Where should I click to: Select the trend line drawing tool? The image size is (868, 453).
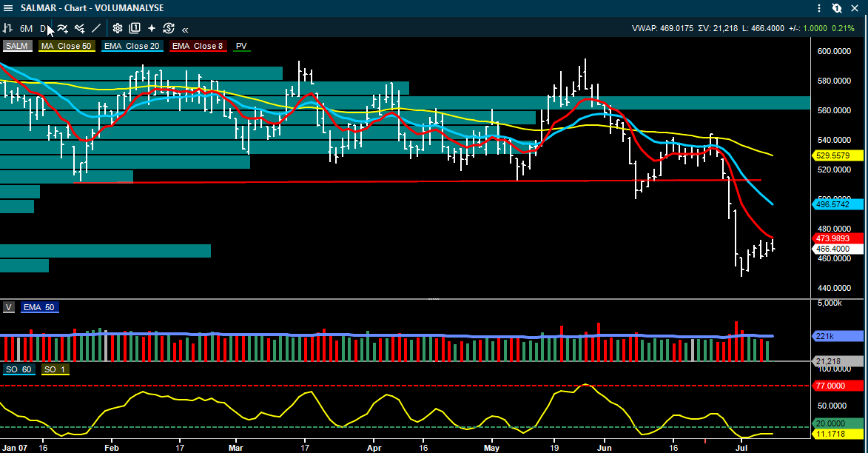[96, 28]
